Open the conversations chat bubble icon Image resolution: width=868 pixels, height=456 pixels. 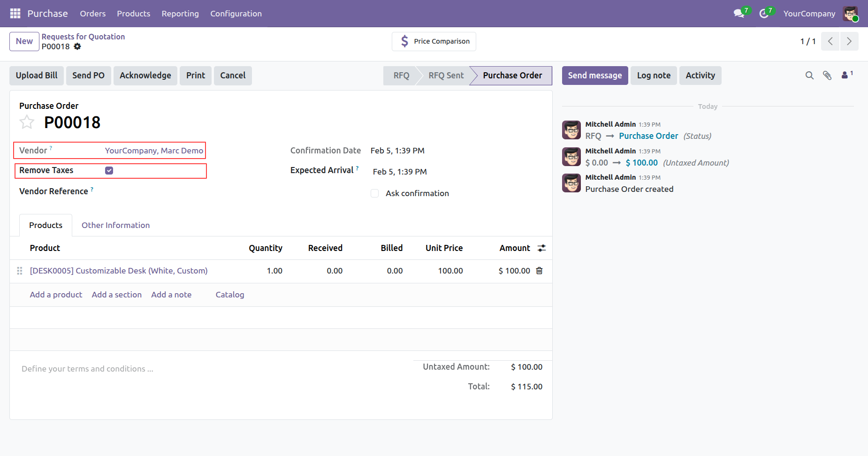click(739, 14)
